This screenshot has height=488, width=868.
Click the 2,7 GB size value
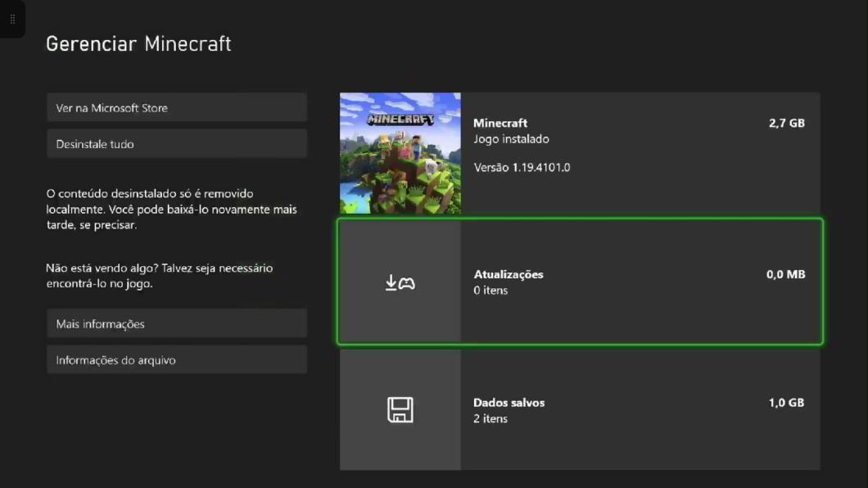[x=787, y=123]
